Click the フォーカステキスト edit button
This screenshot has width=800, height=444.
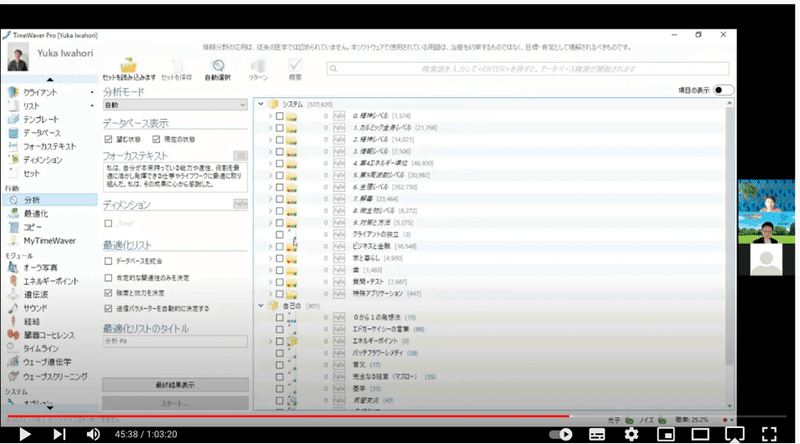[x=240, y=155]
